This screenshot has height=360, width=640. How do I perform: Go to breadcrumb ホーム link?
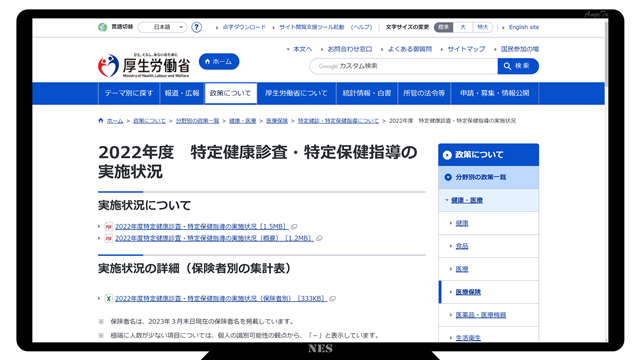[115, 121]
